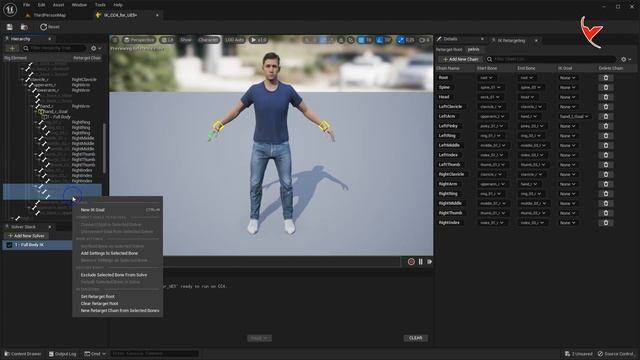
Task: Click the surface snapping icon in the viewport toolbar
Action: coord(351,40)
